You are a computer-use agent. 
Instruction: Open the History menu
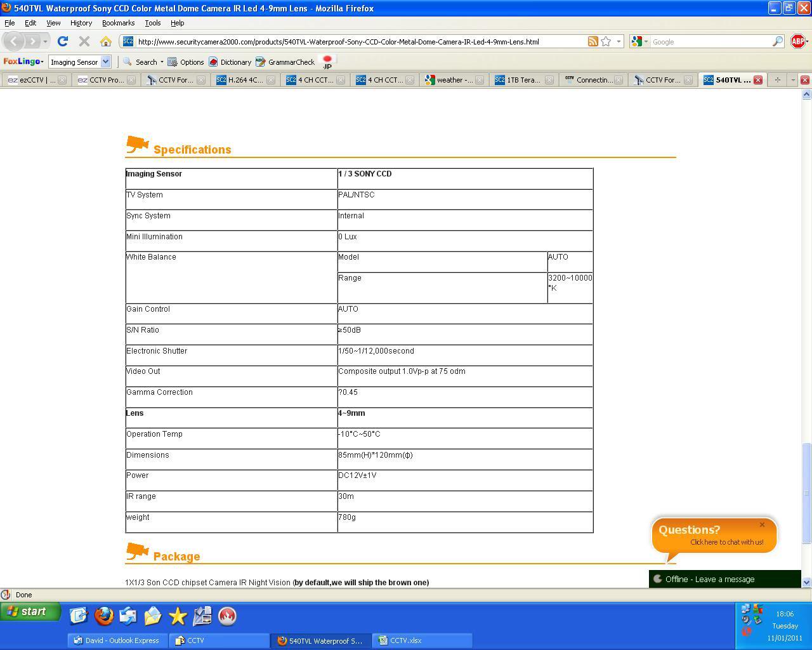(81, 23)
